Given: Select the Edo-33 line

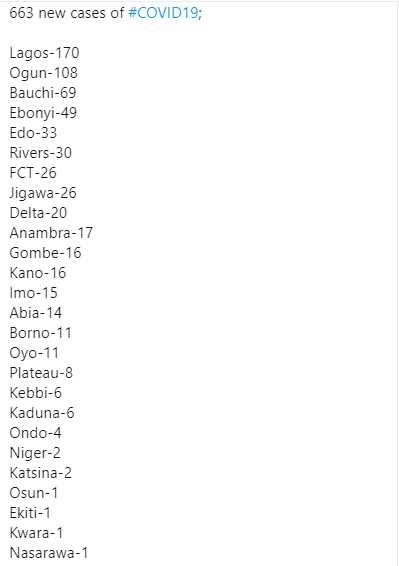Looking at the screenshot, I should pyautogui.click(x=33, y=133).
